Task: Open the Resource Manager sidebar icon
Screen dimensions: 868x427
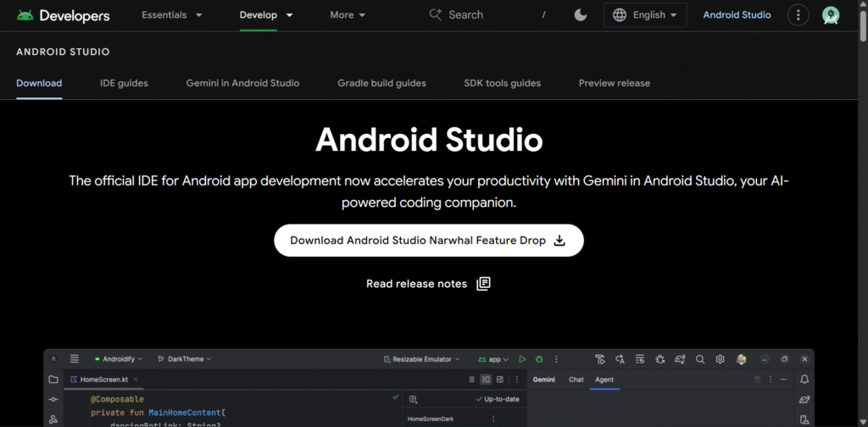Action: click(53, 419)
